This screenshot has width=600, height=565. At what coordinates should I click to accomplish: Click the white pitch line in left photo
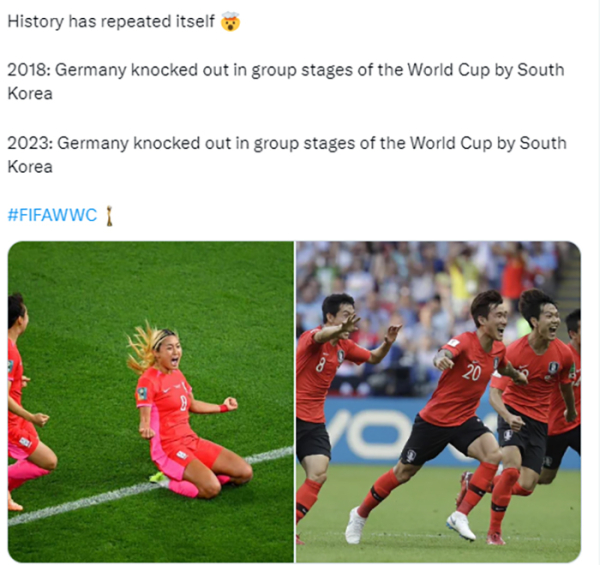[x=151, y=485]
